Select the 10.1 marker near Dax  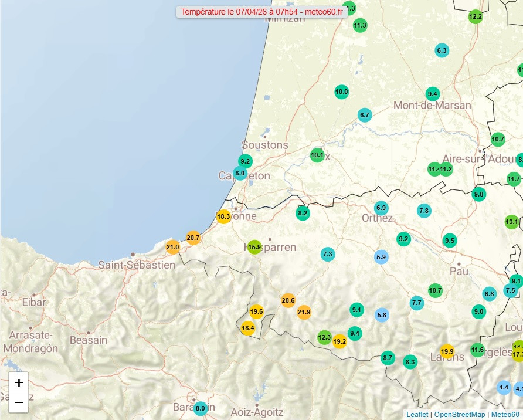click(317, 155)
